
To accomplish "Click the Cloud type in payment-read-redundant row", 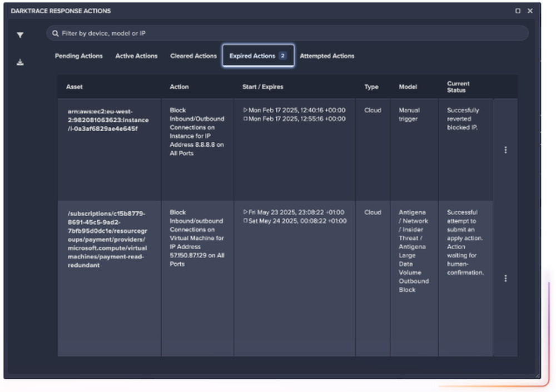I will click(373, 212).
